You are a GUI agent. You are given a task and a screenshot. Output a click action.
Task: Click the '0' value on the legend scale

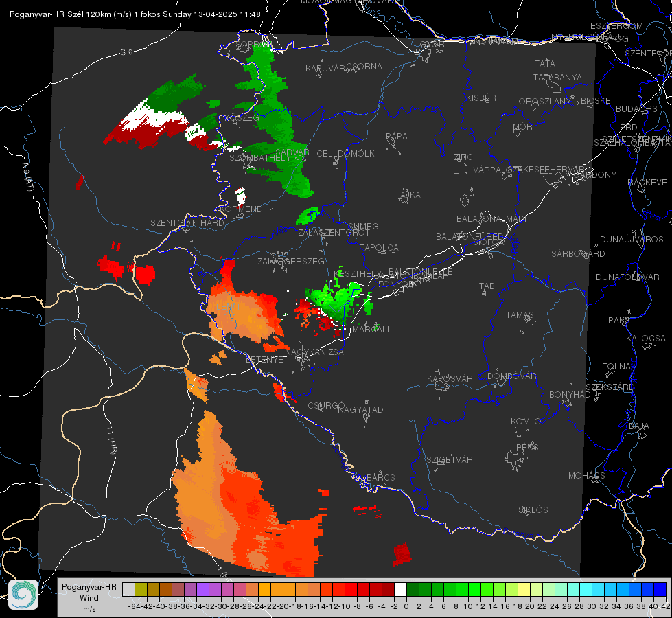[x=406, y=606]
